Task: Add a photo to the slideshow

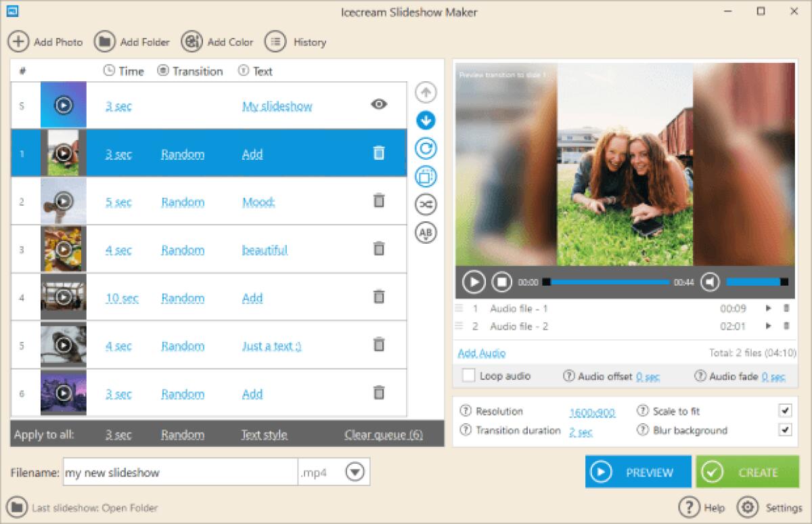Action: 45,41
